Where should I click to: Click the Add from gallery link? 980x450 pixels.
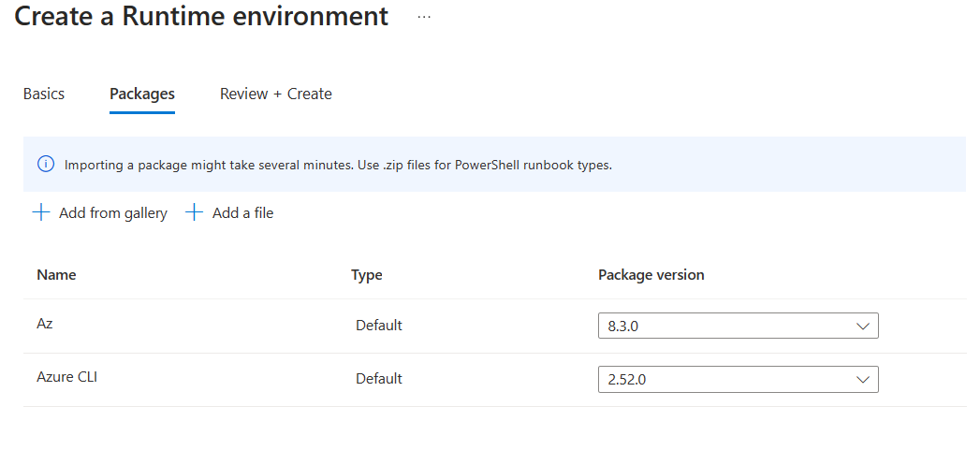[x=112, y=213]
